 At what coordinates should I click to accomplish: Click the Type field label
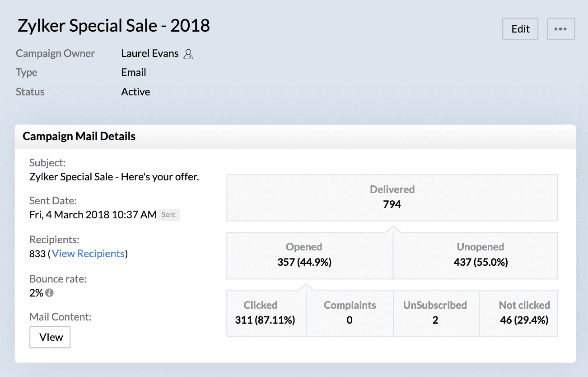[x=27, y=72]
